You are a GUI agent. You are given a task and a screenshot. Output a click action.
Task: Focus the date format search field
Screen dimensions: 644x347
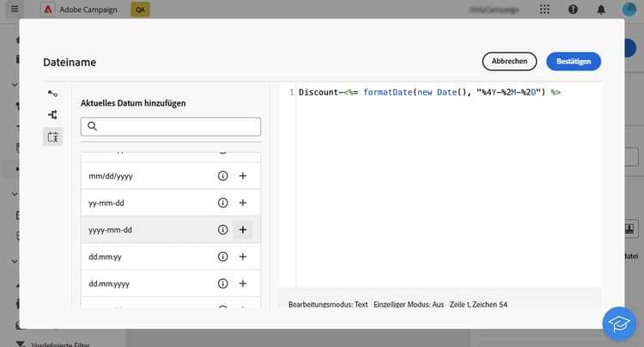pyautogui.click(x=171, y=126)
